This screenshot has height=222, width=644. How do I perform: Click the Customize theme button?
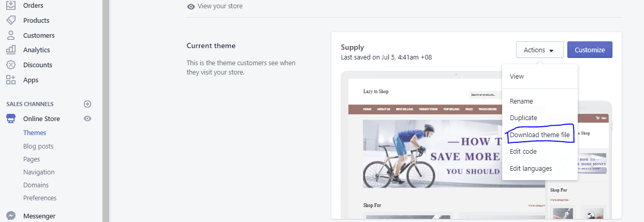click(x=590, y=50)
